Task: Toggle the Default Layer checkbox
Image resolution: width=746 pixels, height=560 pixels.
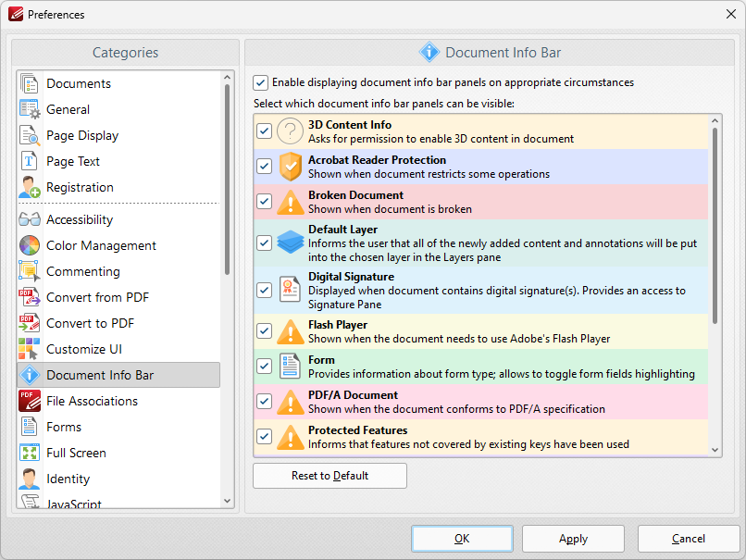Action: click(x=264, y=243)
